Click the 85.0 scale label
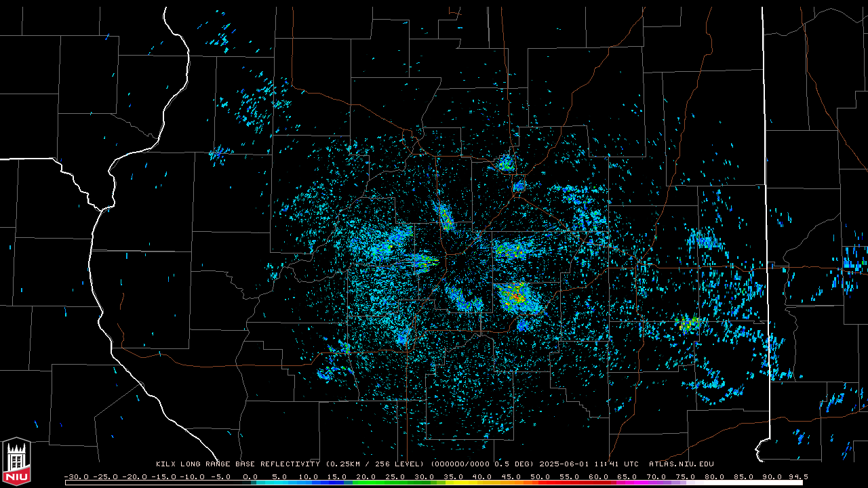The width and height of the screenshot is (868, 488). (744, 477)
